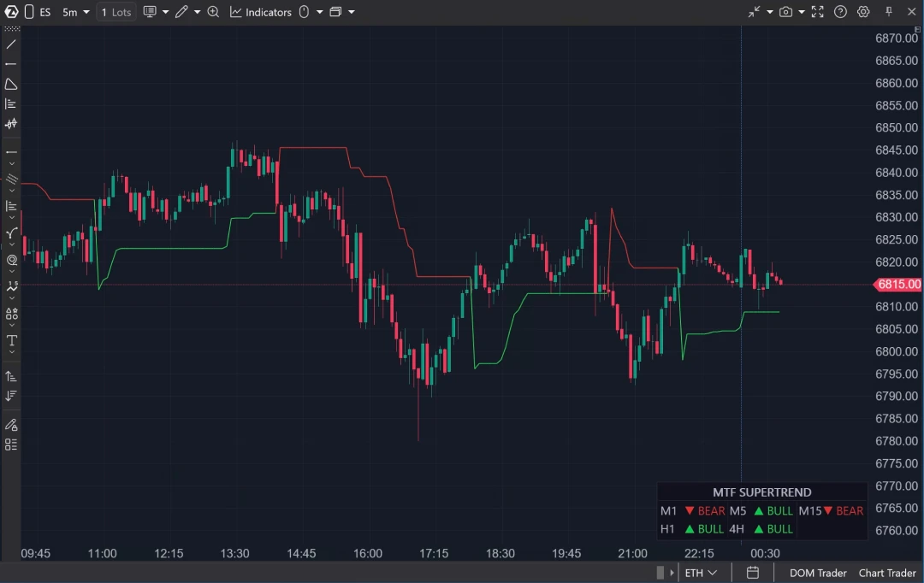This screenshot has height=583, width=924.
Task: Select the horizontal line tool in sidebar
Action: click(x=10, y=152)
